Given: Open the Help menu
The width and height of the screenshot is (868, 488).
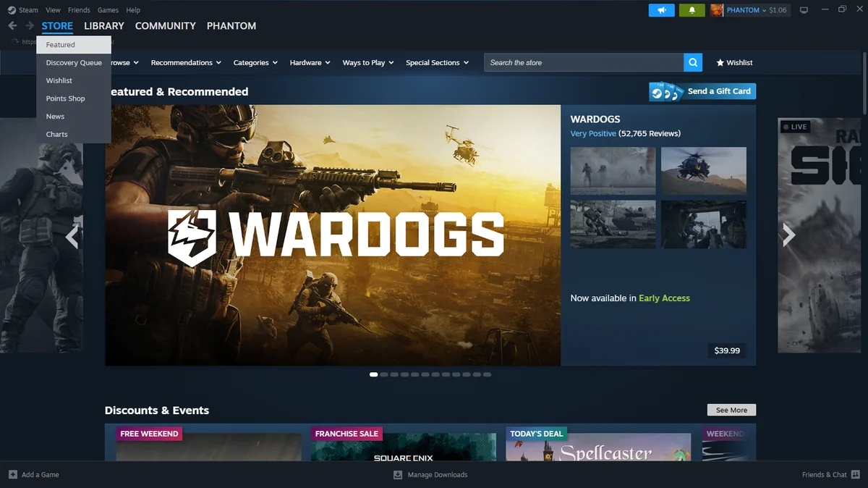Looking at the screenshot, I should (133, 10).
